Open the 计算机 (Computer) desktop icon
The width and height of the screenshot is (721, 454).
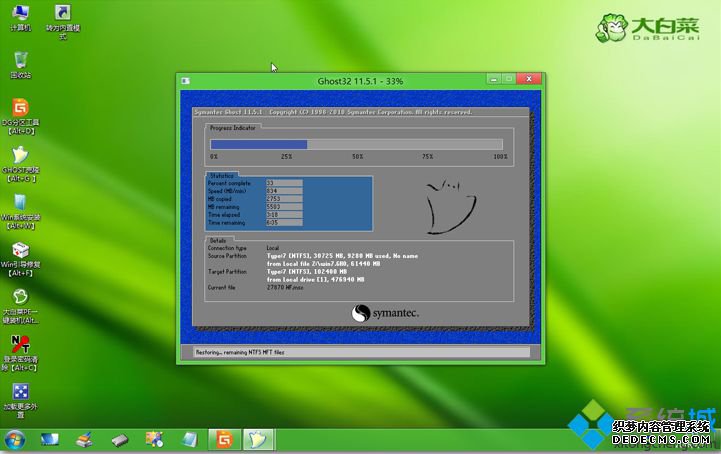click(x=20, y=17)
